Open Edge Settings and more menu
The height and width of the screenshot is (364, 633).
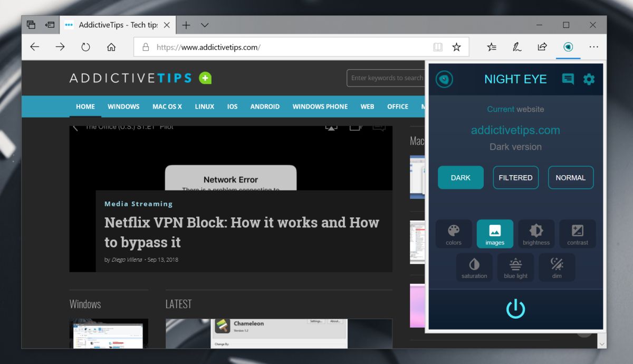pos(594,47)
